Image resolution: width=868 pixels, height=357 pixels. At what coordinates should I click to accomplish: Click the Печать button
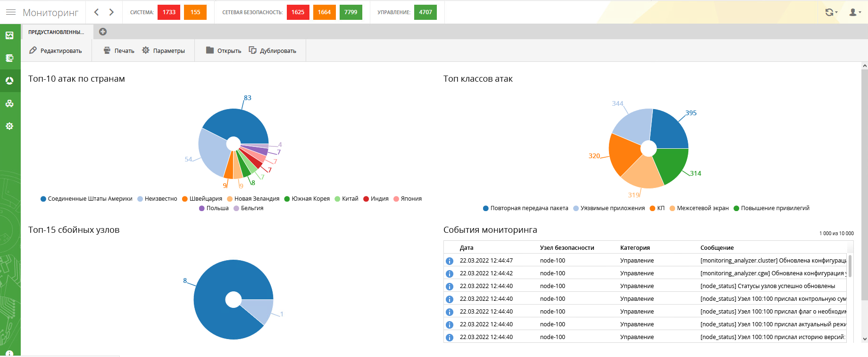(119, 51)
